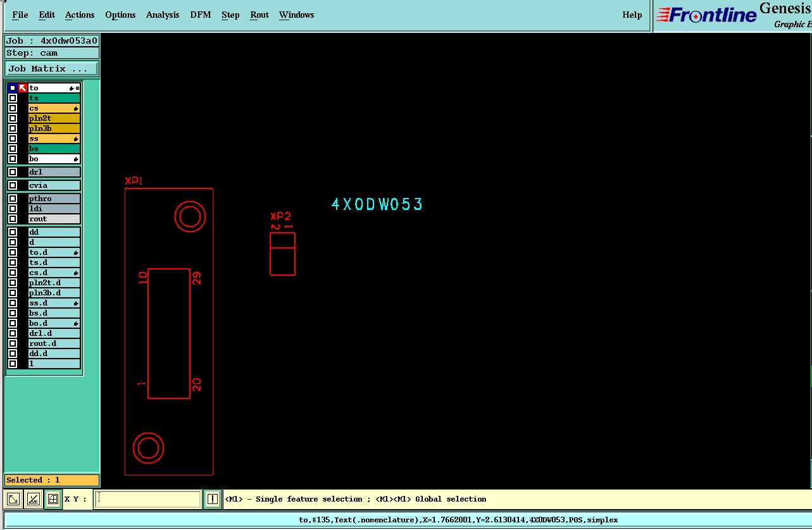Viewport: 812px width, 530px height.
Task: Click the diagonal arrow coordinate mode icon
Action: pyautogui.click(x=13, y=499)
